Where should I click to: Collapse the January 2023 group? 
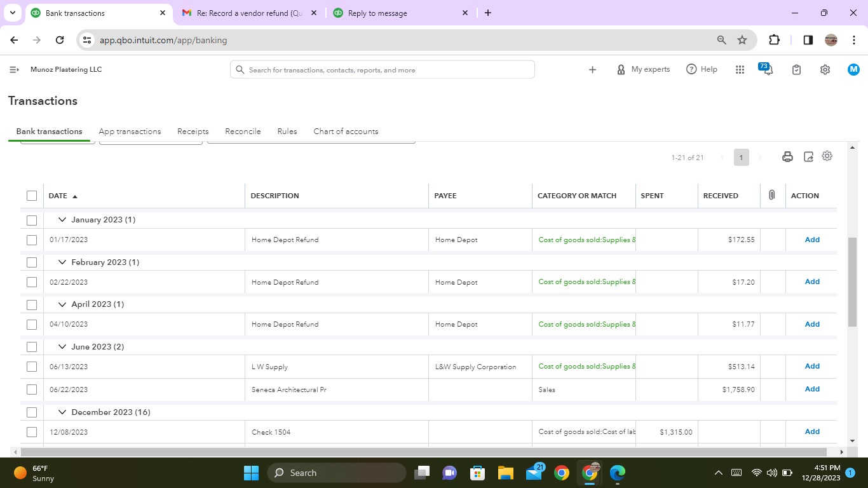point(62,219)
